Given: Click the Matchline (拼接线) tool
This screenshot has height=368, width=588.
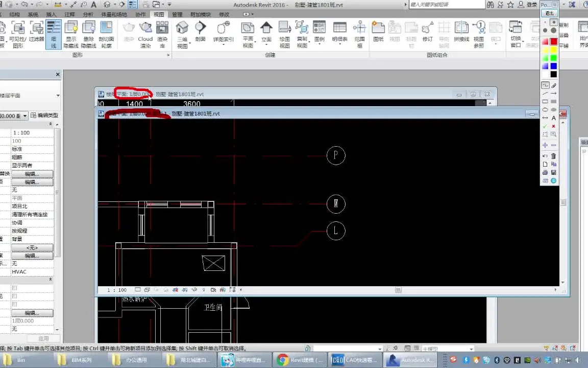Looking at the screenshot, I should coord(461,32).
